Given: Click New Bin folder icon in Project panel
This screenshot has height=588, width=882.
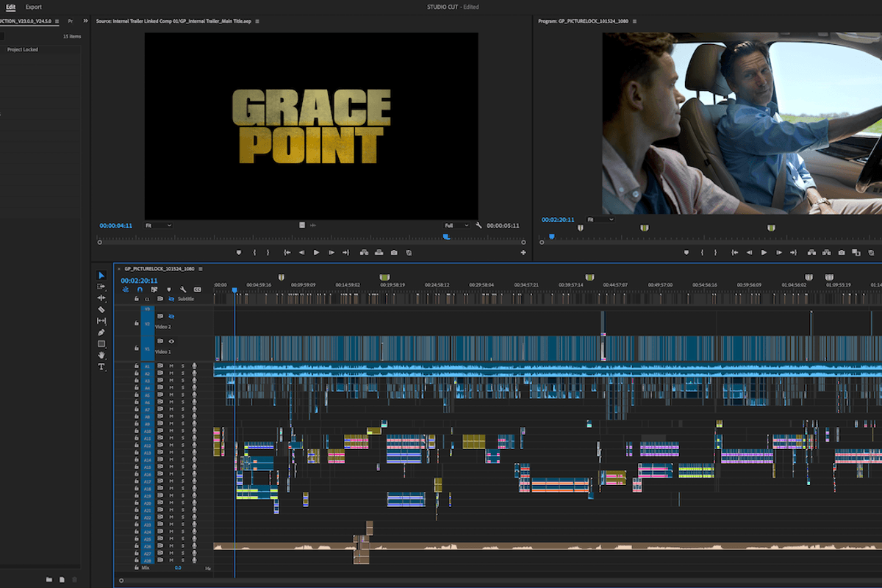Looking at the screenshot, I should 49,579.
